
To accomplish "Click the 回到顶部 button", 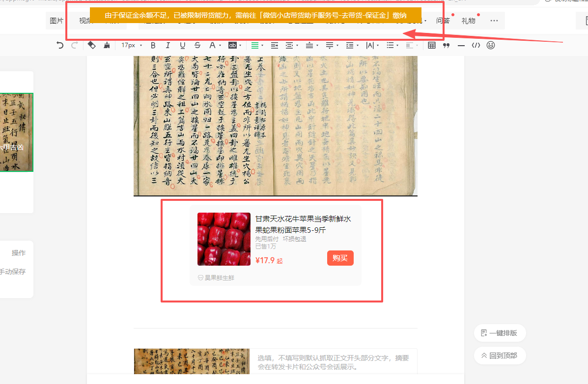I will pyautogui.click(x=500, y=356).
